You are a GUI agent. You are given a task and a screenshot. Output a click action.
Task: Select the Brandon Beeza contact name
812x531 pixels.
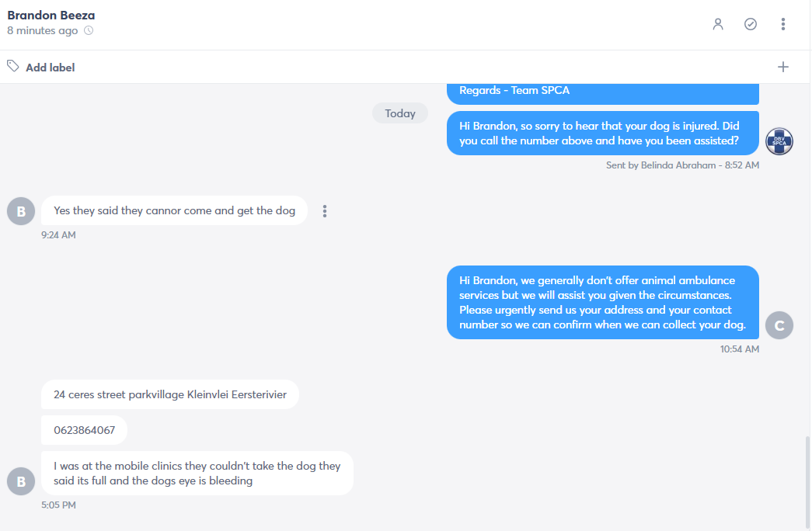click(51, 15)
